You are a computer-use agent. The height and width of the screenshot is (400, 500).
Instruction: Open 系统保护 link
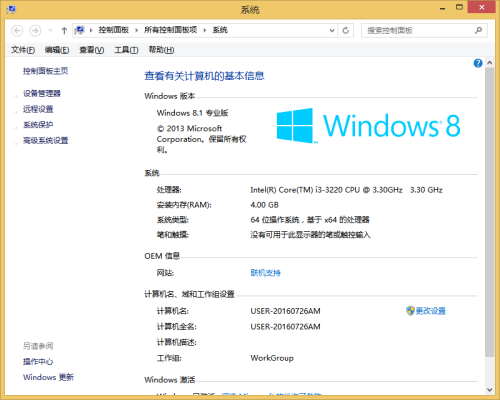pyautogui.click(x=38, y=125)
